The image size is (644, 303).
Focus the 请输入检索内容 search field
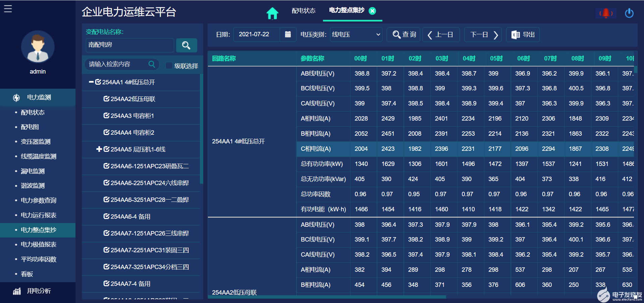(117, 64)
